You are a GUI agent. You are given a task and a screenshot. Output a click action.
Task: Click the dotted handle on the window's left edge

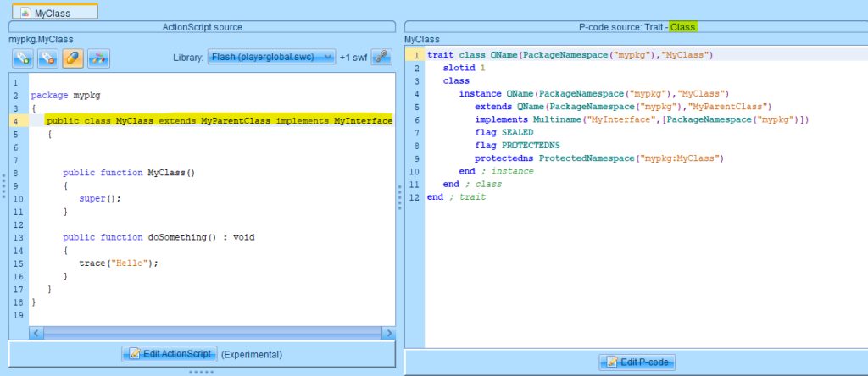pyautogui.click(x=3, y=185)
